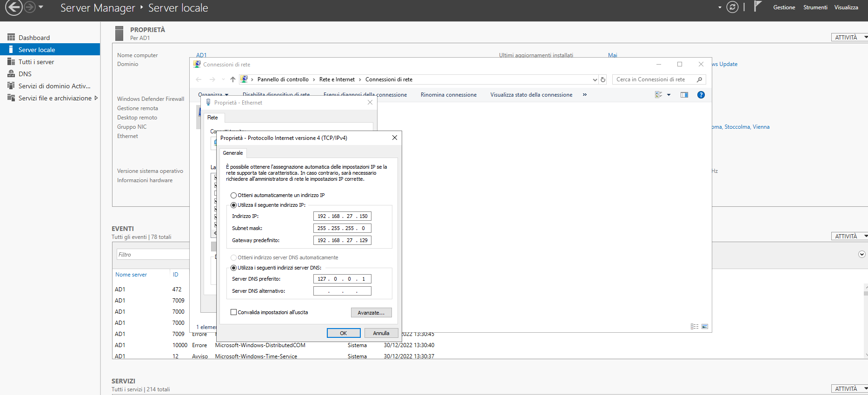Select Ottieni automaticamente un indirizzo IP

point(234,195)
